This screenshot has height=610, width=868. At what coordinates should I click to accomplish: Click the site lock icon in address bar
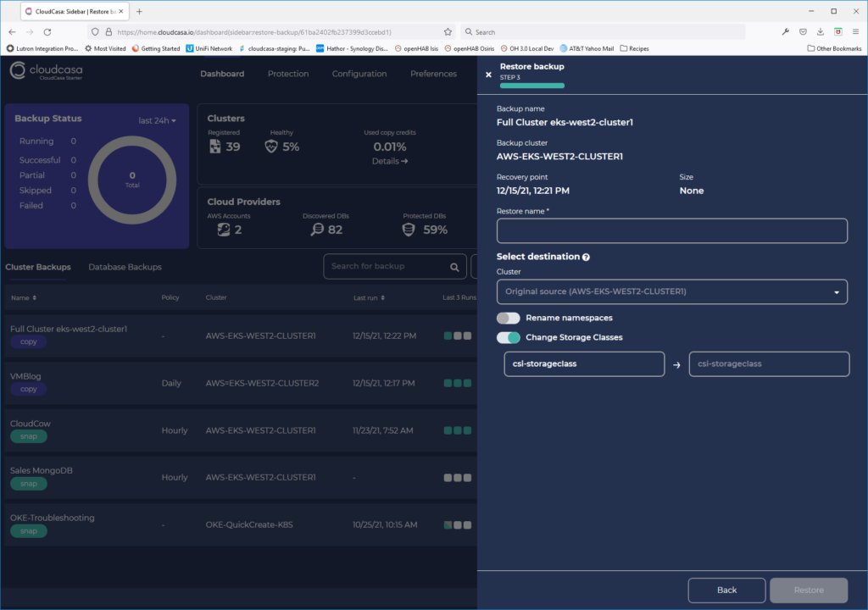coord(108,32)
